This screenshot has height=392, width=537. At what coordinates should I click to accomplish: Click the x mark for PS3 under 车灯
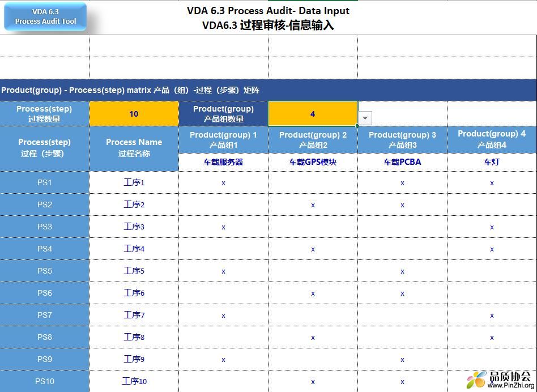coord(492,227)
